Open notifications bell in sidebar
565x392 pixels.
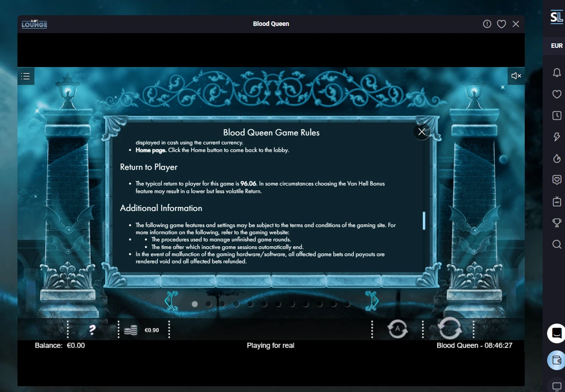click(x=557, y=73)
